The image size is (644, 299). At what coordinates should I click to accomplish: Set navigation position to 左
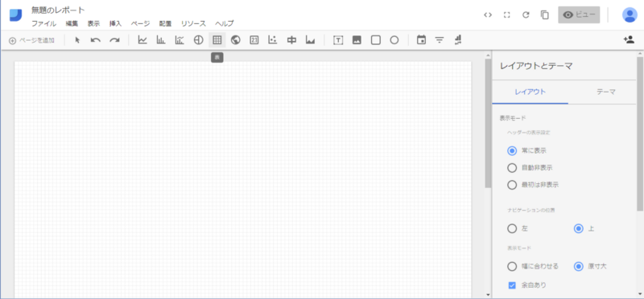(x=512, y=228)
